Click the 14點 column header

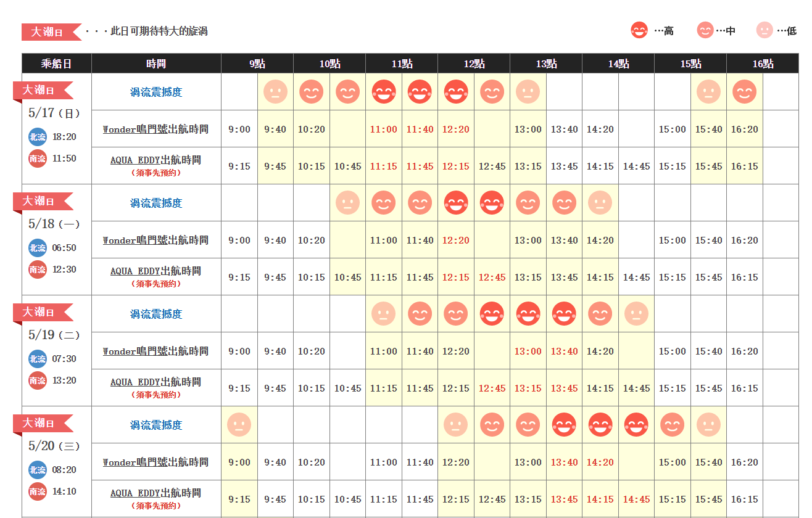pyautogui.click(x=618, y=64)
